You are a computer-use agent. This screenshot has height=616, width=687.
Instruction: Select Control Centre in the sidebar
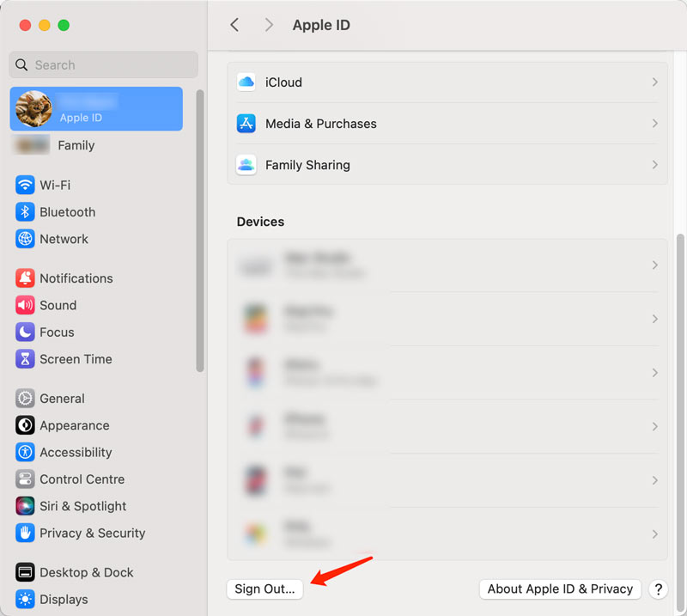[x=96, y=479]
